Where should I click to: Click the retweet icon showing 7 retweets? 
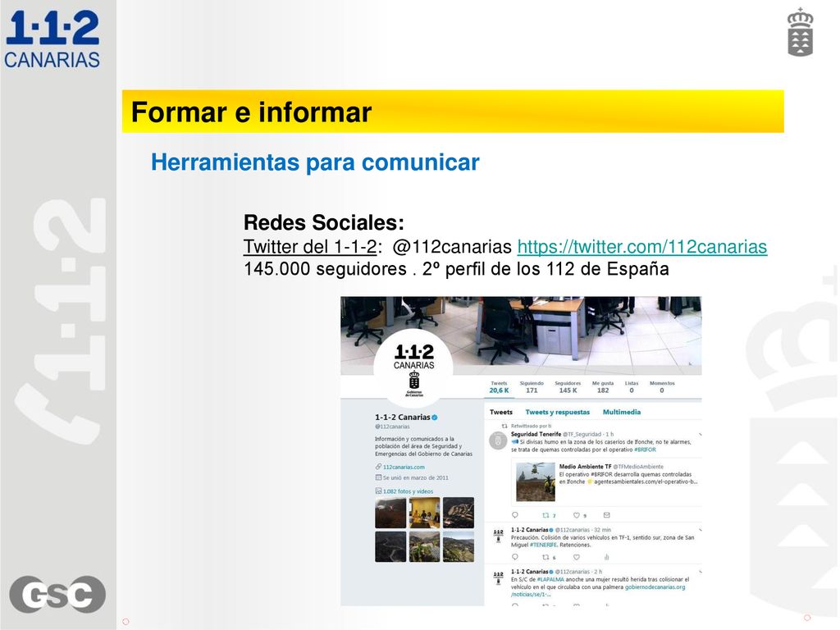click(546, 515)
